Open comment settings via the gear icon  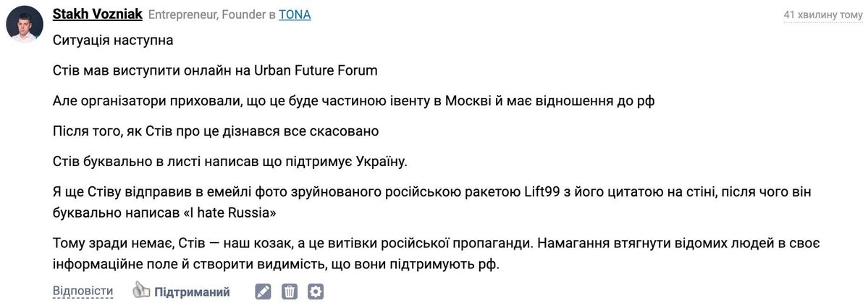coord(316,291)
